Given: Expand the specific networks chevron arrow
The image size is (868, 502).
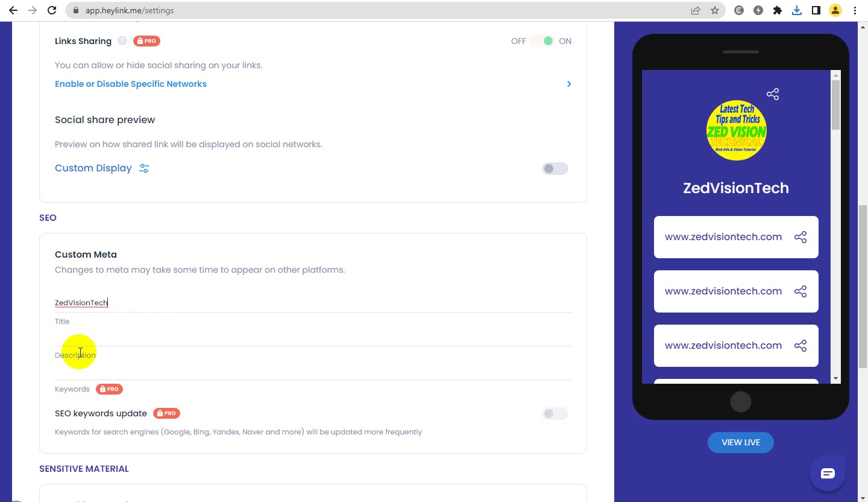Looking at the screenshot, I should tap(568, 84).
